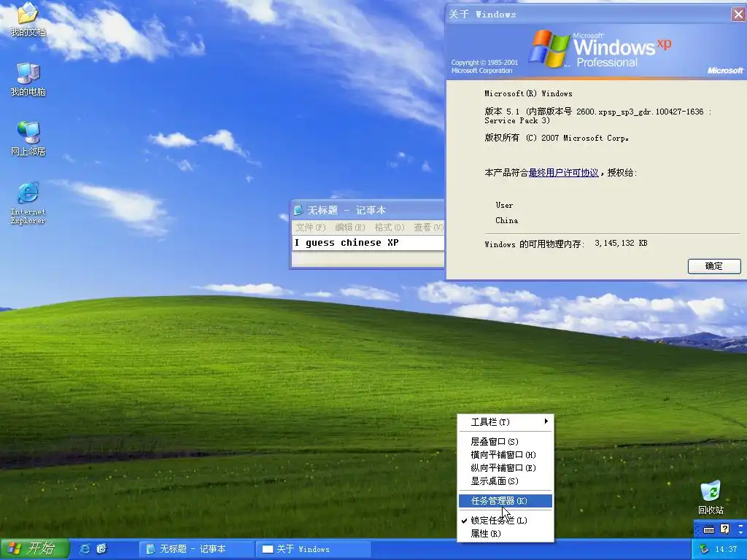Click the Safely Remove Hardware tray icon
This screenshot has width=747, height=560.
coord(704,549)
